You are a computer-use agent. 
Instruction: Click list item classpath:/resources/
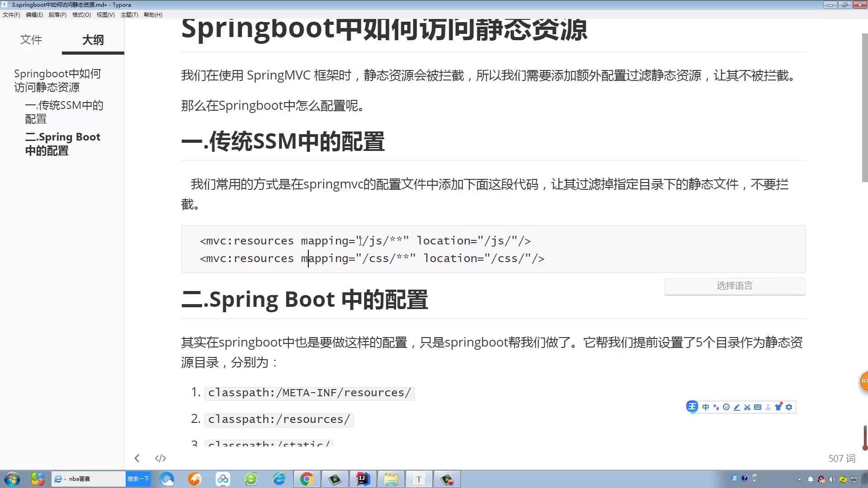(x=279, y=419)
